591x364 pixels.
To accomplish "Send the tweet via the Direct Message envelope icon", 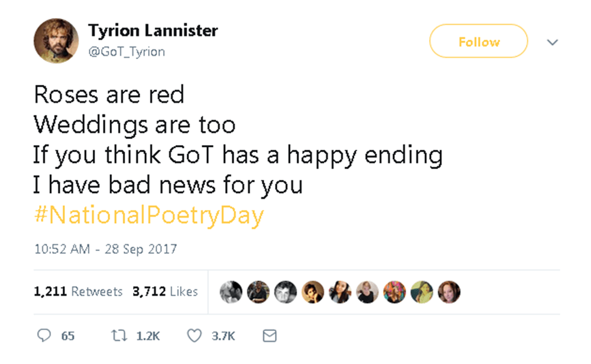I will coord(269,336).
